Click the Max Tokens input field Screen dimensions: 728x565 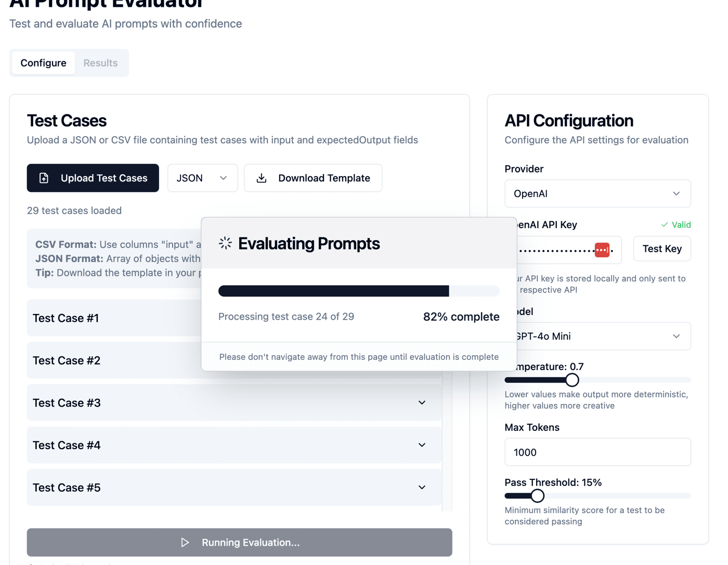point(597,452)
